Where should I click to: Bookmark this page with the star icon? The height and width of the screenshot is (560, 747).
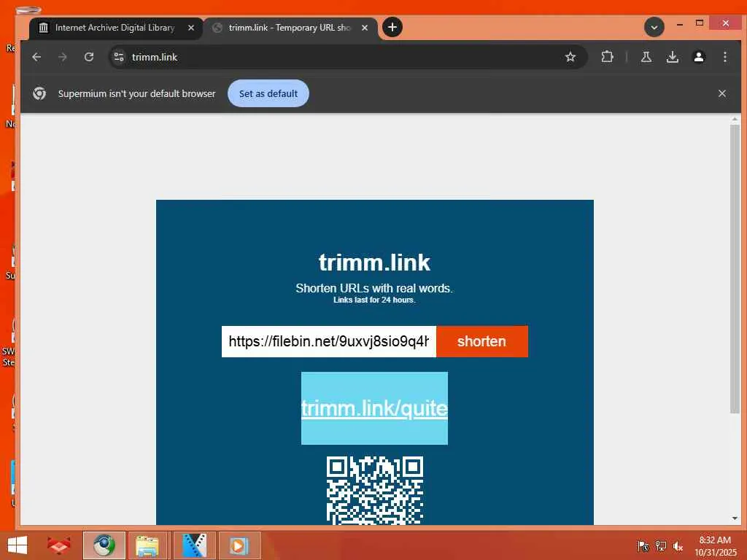570,57
